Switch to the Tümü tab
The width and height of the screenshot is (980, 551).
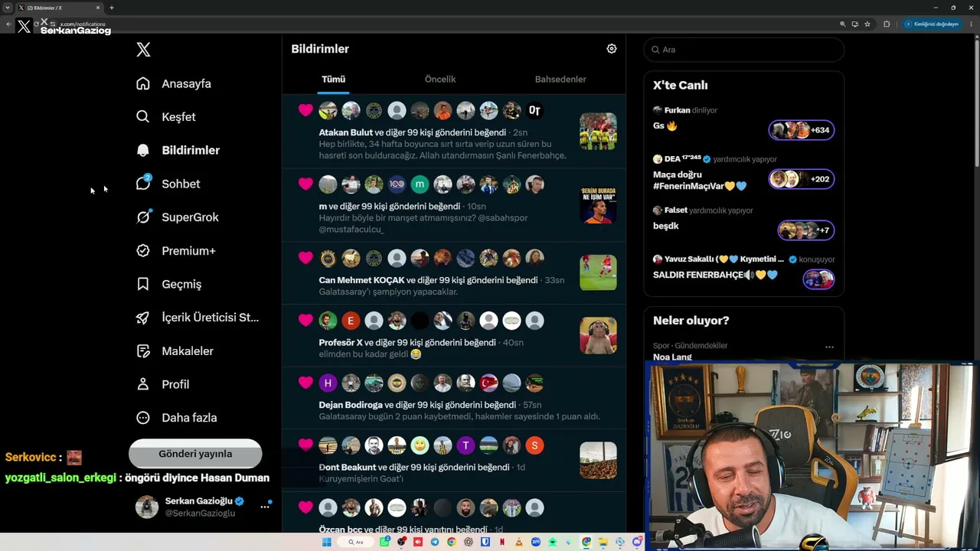334,80
